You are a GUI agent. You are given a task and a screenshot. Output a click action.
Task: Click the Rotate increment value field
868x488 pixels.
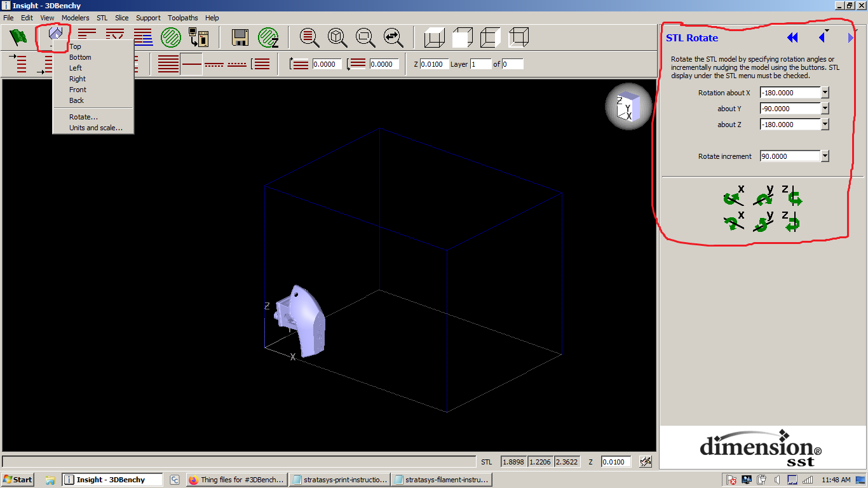pos(790,156)
